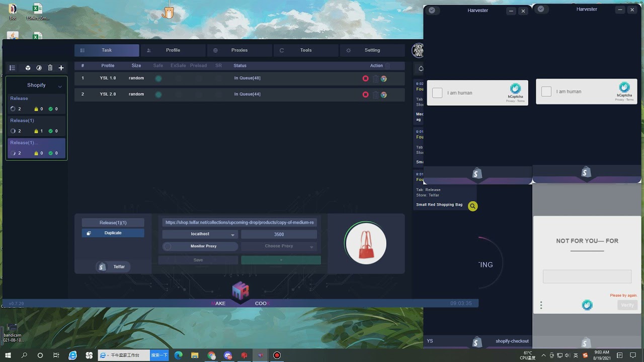Click the Stop Asian Hate round logo

pos(418,50)
